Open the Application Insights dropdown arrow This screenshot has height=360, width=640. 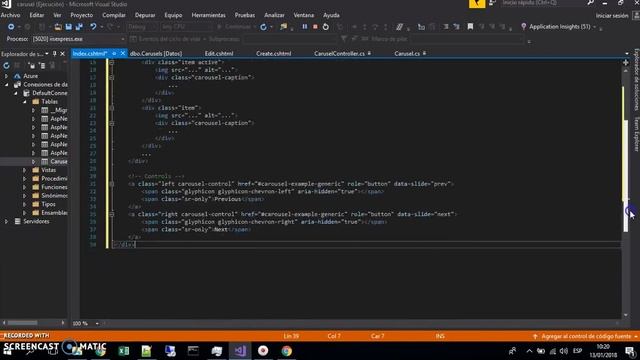coord(594,27)
